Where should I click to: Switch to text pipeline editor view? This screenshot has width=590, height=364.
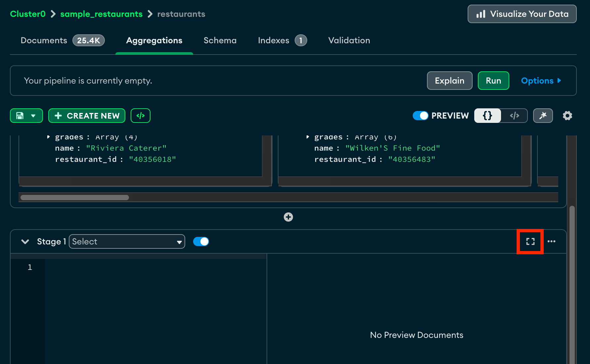click(514, 116)
